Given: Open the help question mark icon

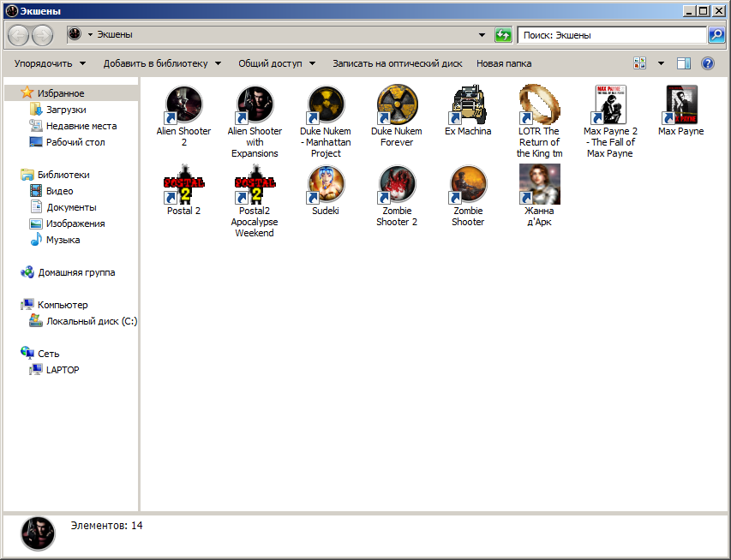Looking at the screenshot, I should [708, 63].
